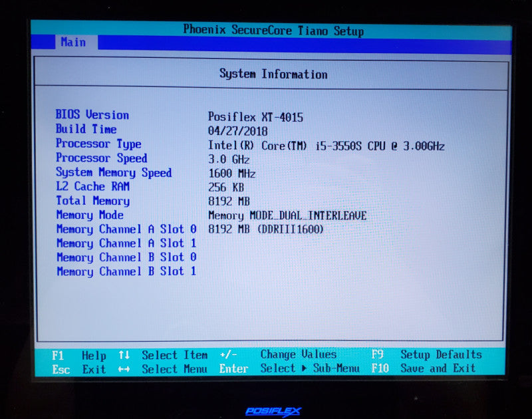Click the left/right arrows Select Menu icon
The height and width of the screenshot is (419, 532).
pyautogui.click(x=124, y=370)
